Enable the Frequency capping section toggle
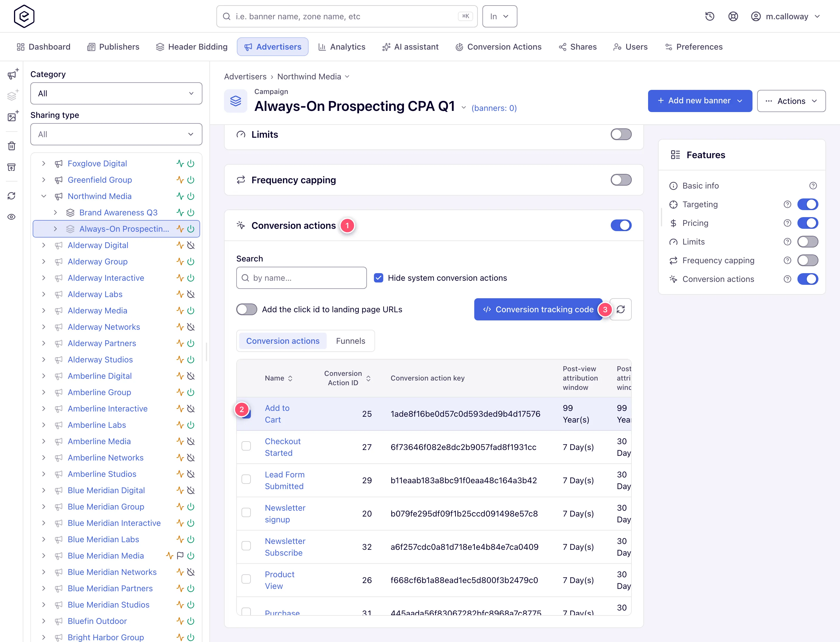The image size is (840, 642). click(621, 180)
